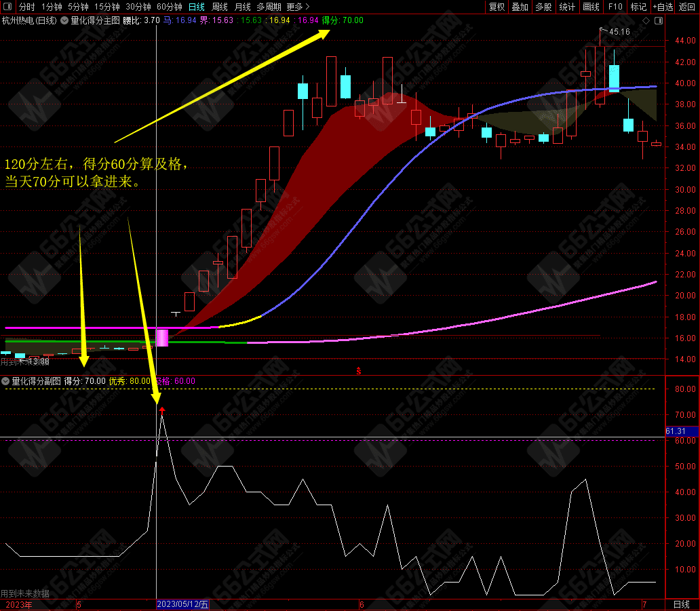This screenshot has width=700, height=611.
Task: Click the month 6 marker on time axis
Action: (362, 605)
